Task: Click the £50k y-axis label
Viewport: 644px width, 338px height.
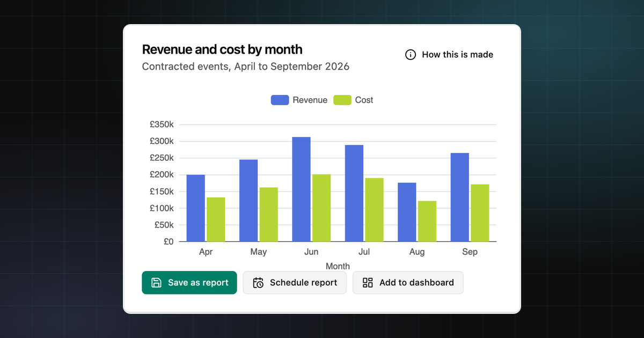Action: (x=164, y=225)
